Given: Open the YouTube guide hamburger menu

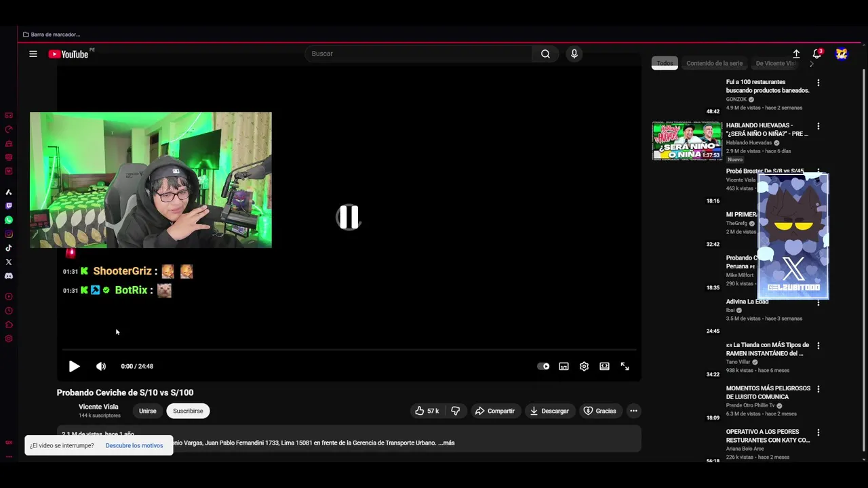Looking at the screenshot, I should point(33,54).
